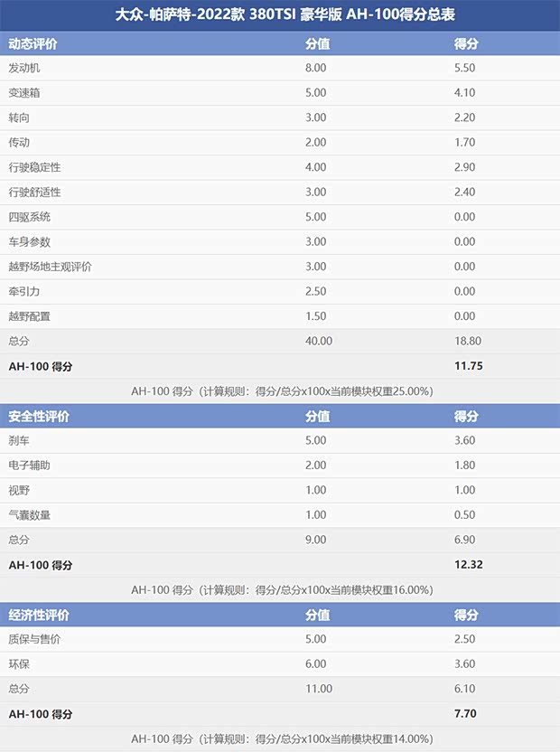
Task: Select the 四驱系统 row label
Action: point(29,217)
